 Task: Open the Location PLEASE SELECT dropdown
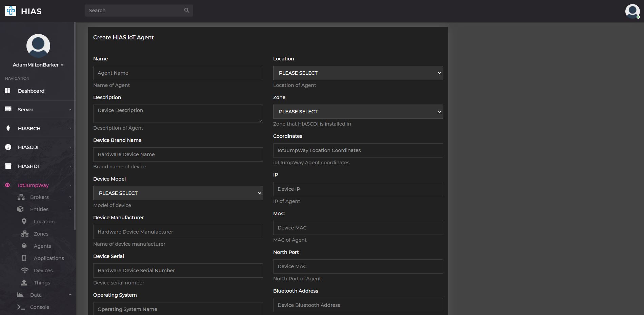pyautogui.click(x=358, y=73)
